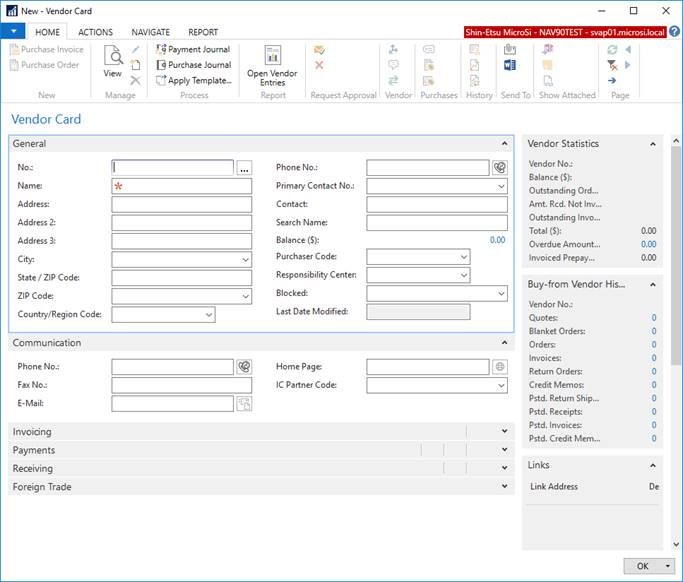The width and height of the screenshot is (683, 582).
Task: Click the Go to arrow icon
Action: click(612, 81)
